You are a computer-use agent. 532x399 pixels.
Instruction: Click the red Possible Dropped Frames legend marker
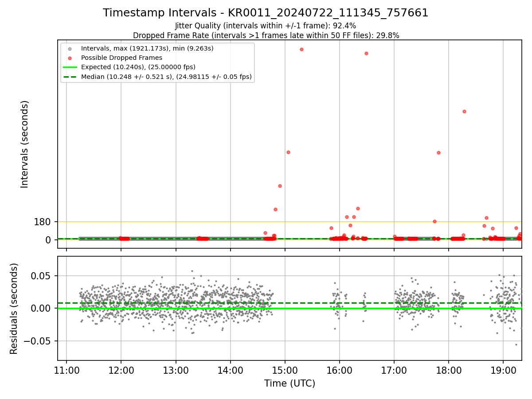pyautogui.click(x=70, y=58)
